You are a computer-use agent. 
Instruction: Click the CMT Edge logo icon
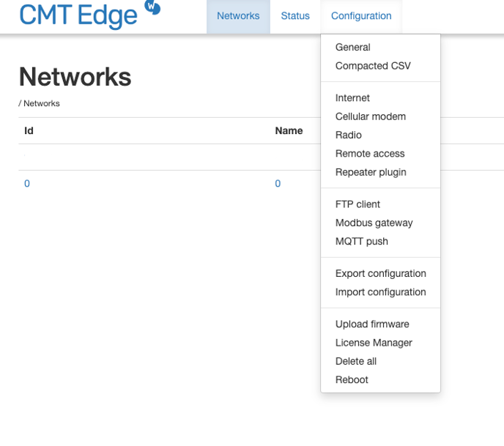point(152,7)
